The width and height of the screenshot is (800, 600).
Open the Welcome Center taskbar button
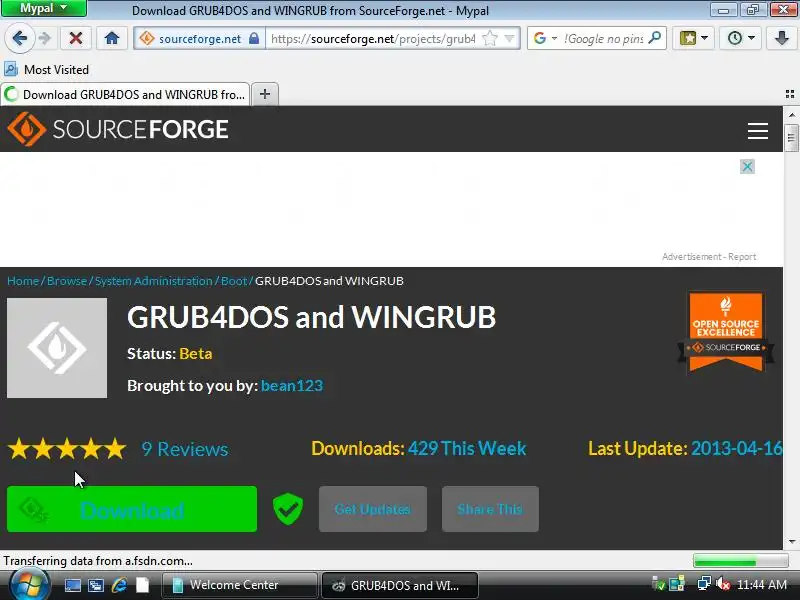point(239,585)
